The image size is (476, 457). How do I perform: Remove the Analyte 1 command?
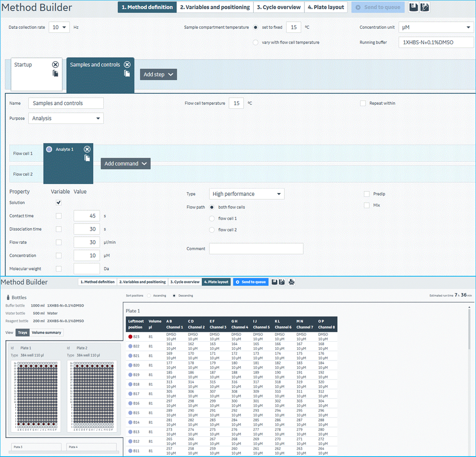(87, 149)
